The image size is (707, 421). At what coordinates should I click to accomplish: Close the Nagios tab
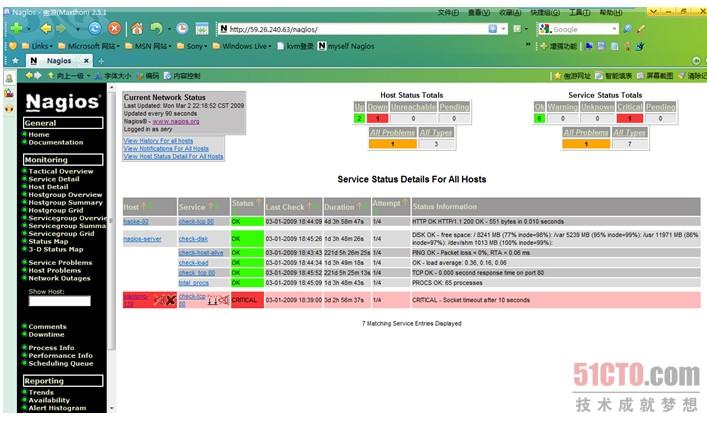[86, 60]
